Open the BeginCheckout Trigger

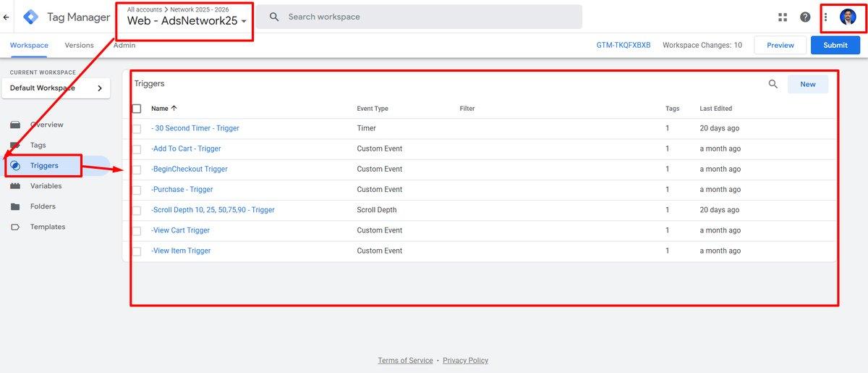pos(190,169)
